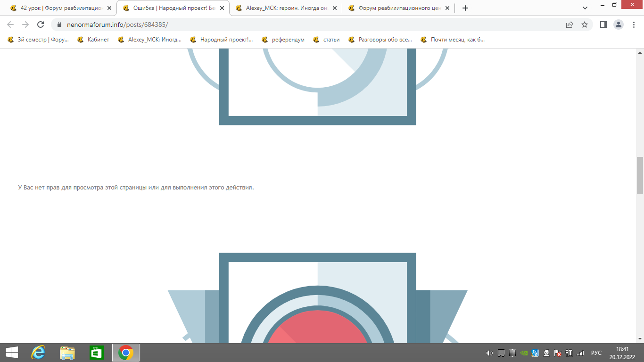Open the "референдум" bookmark
Screen dimensions: 644x362
[x=283, y=40]
